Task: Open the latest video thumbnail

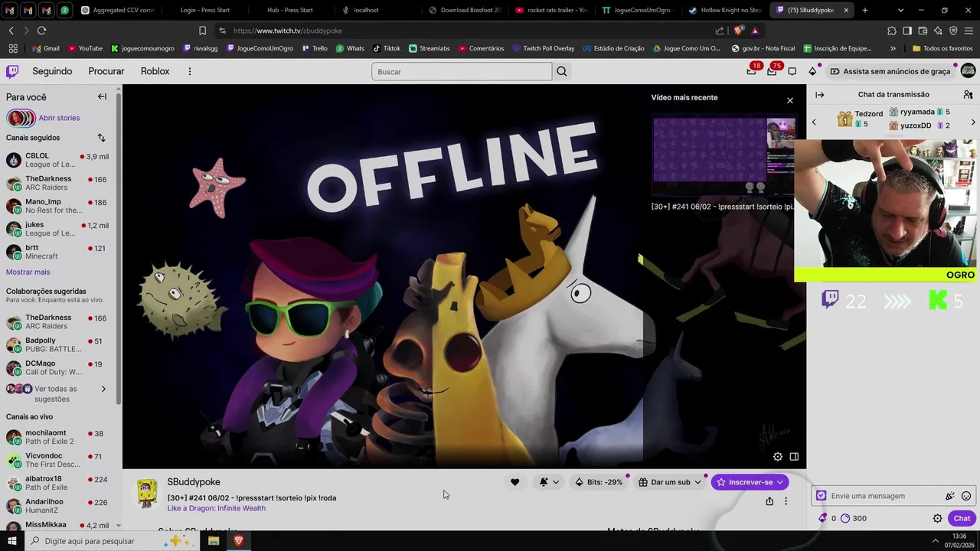Action: coord(724,158)
